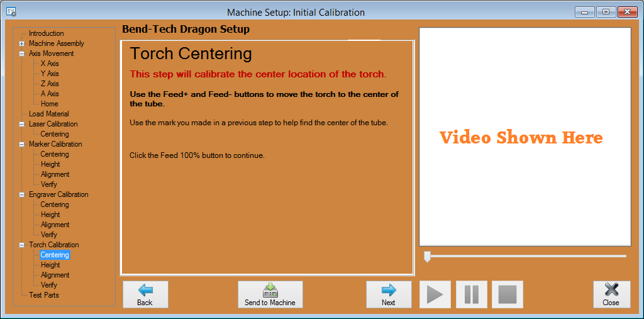Open Centering under Marker Calibration
This screenshot has width=644, height=319.
pos(55,154)
